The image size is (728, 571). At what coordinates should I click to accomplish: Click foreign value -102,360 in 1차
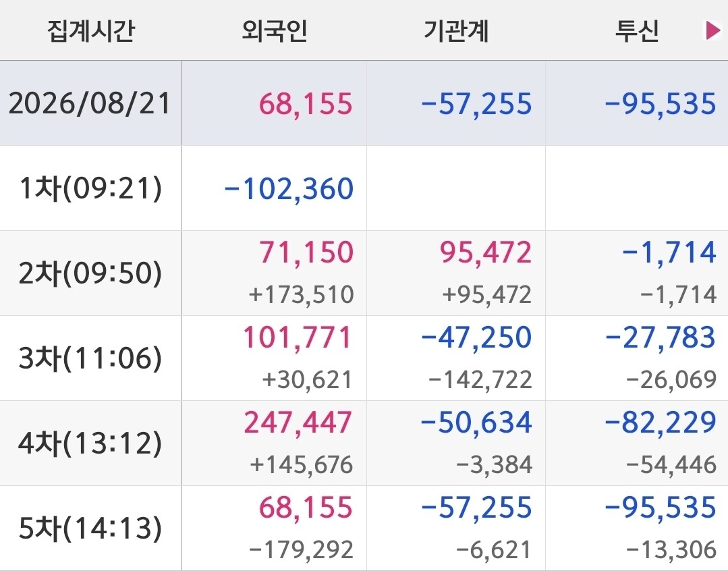coord(289,188)
